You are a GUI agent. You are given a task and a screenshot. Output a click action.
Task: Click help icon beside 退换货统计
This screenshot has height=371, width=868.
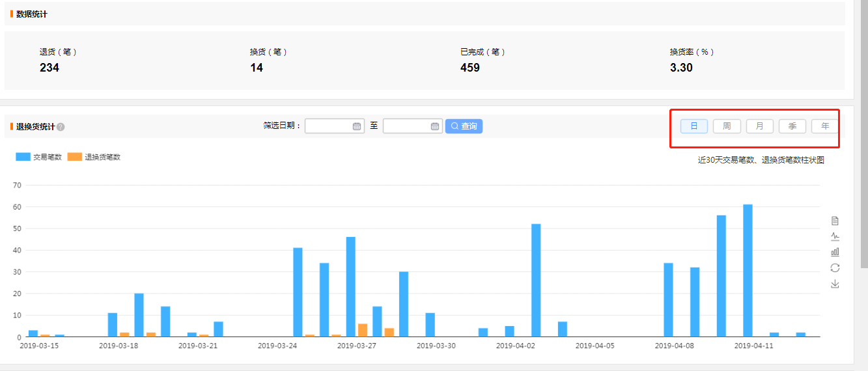(61, 127)
